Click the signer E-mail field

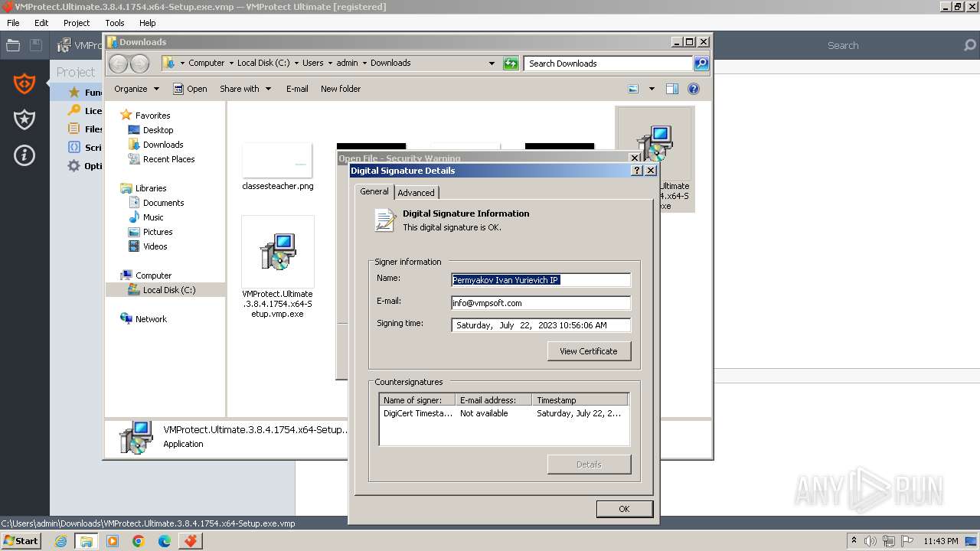click(541, 303)
